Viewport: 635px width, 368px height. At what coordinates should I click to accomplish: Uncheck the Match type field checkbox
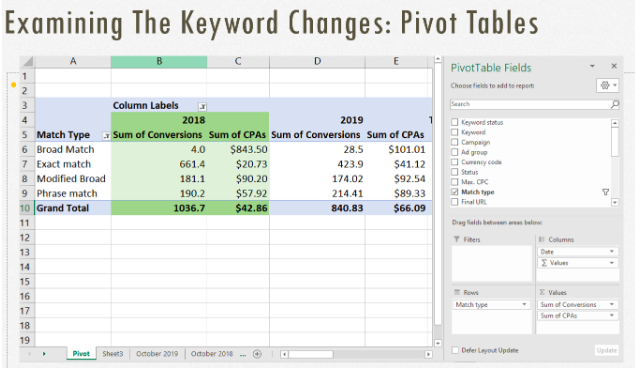[454, 192]
